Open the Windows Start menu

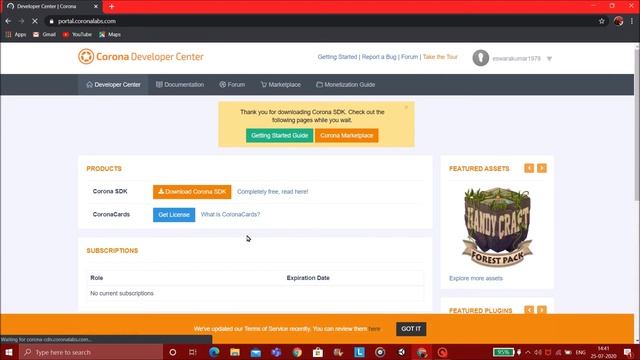(9, 352)
